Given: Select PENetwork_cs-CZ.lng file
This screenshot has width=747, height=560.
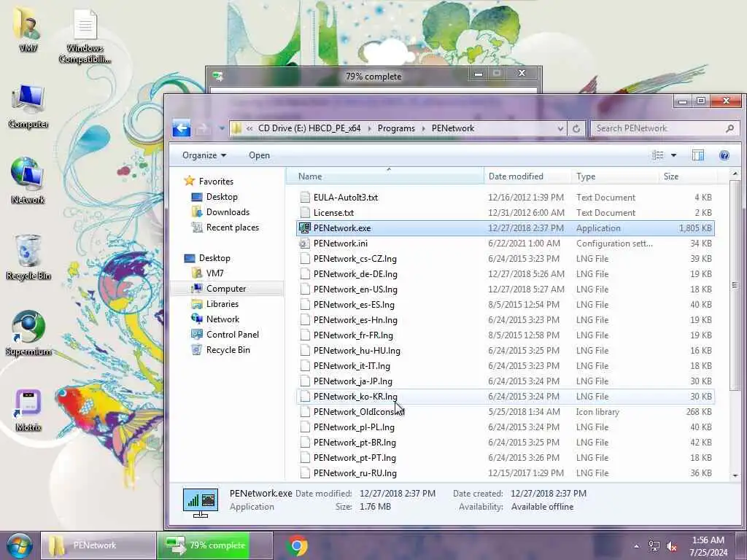Looking at the screenshot, I should [505, 259].
